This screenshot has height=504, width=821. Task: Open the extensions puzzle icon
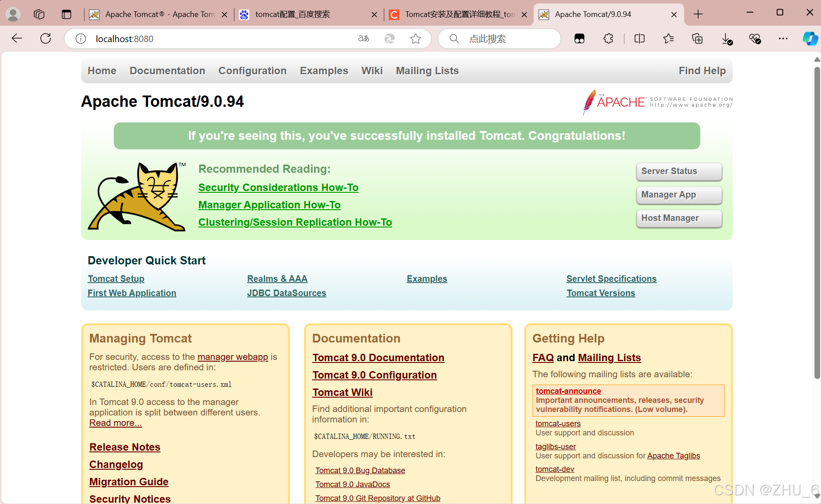[609, 39]
